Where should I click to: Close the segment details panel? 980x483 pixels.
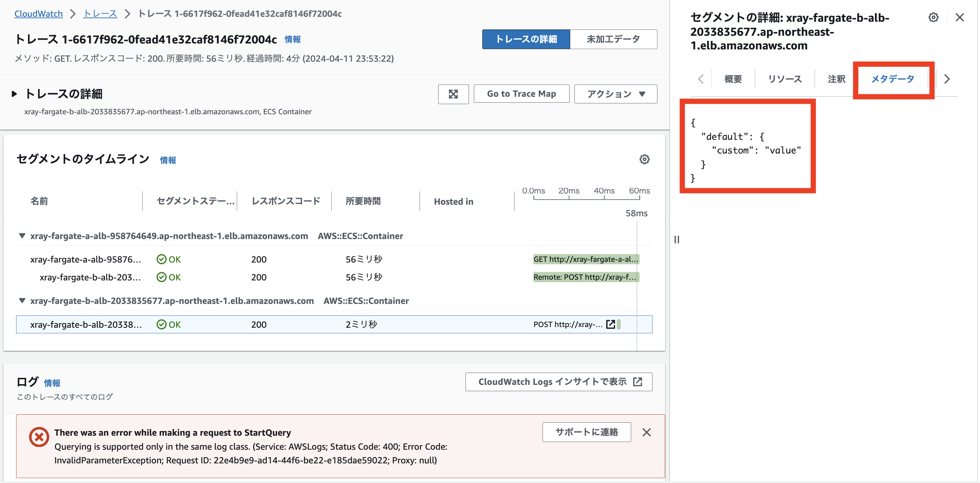[959, 17]
